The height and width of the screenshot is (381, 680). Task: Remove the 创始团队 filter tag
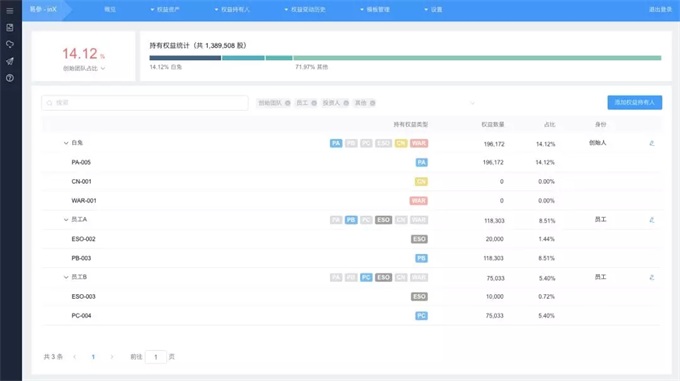288,103
